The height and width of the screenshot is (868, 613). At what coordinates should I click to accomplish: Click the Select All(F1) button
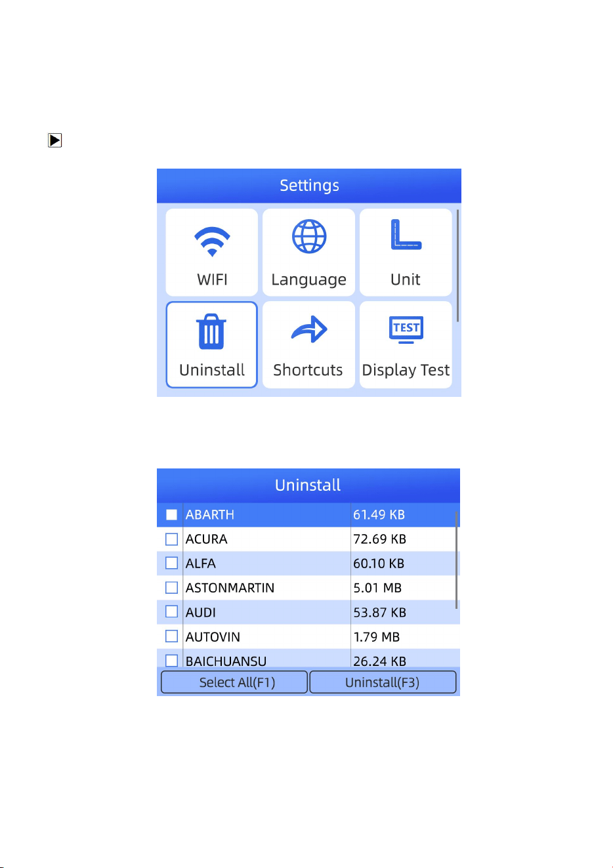(234, 682)
